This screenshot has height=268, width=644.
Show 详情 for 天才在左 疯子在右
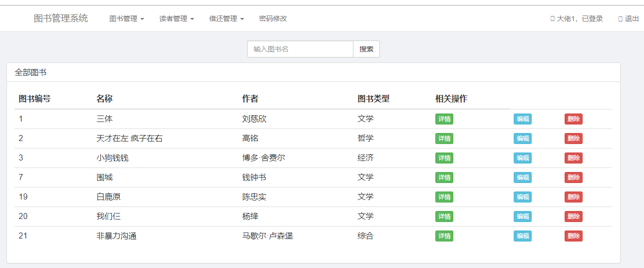click(x=444, y=138)
